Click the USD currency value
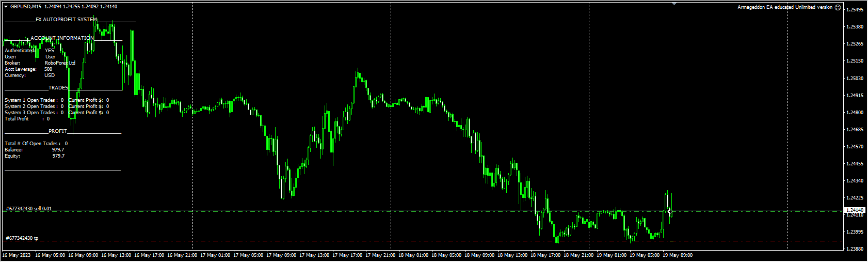Image resolution: width=868 pixels, height=262 pixels. [x=50, y=75]
